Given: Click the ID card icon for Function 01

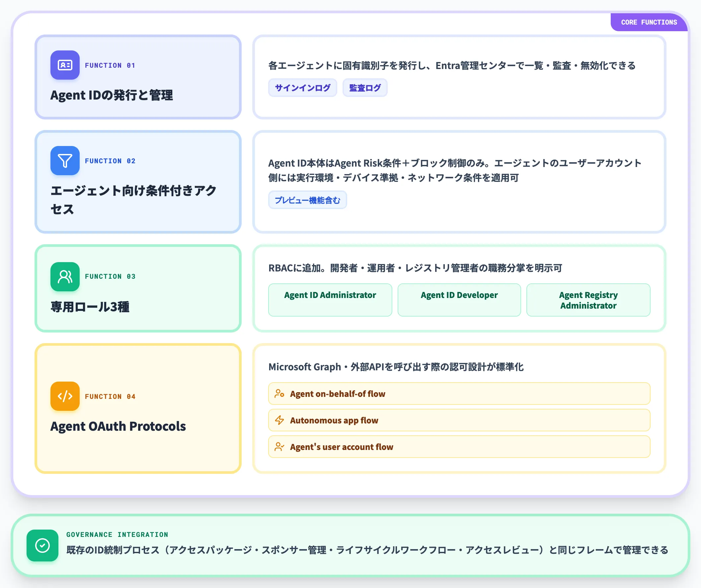Looking at the screenshot, I should (65, 65).
